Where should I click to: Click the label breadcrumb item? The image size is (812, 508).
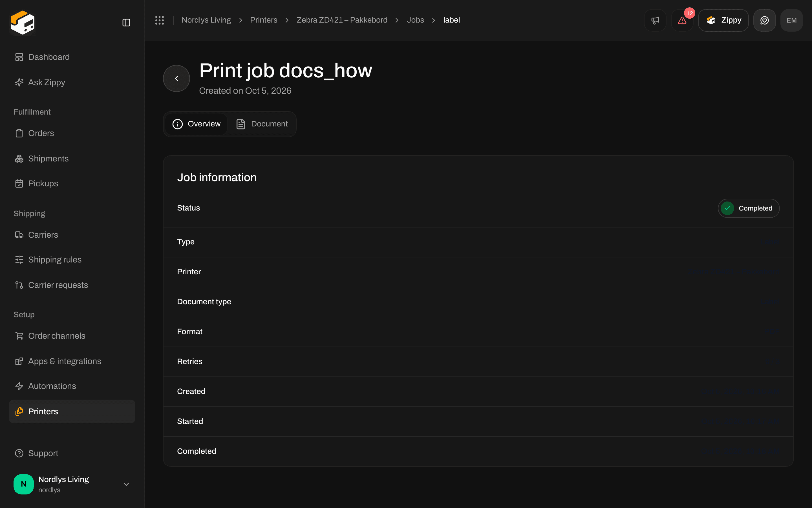coord(452,20)
